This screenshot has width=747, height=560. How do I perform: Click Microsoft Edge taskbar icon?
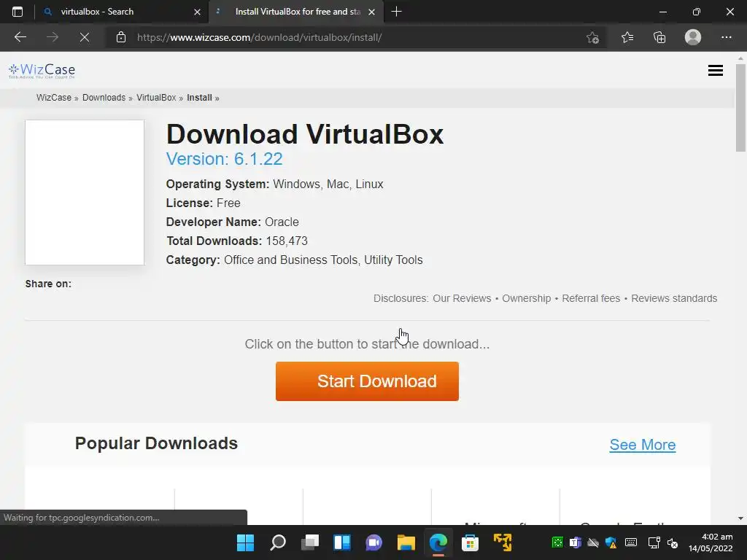438,542
